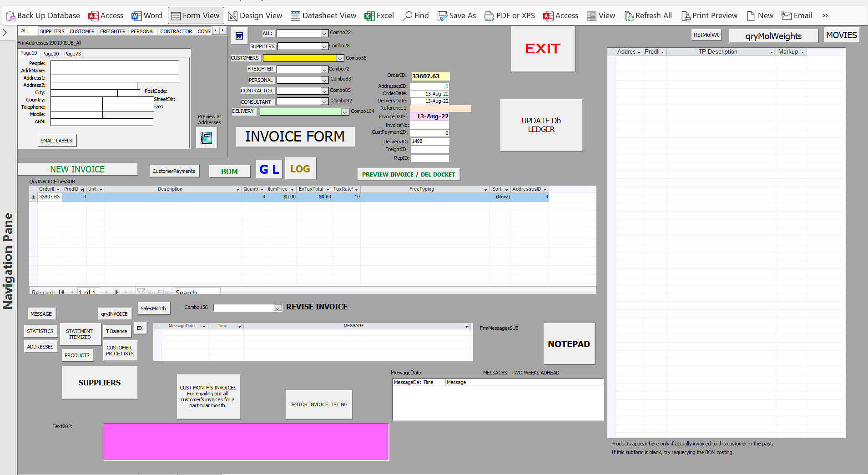This screenshot has height=475, width=868.
Task: Click the New toolbar icon
Action: [760, 15]
